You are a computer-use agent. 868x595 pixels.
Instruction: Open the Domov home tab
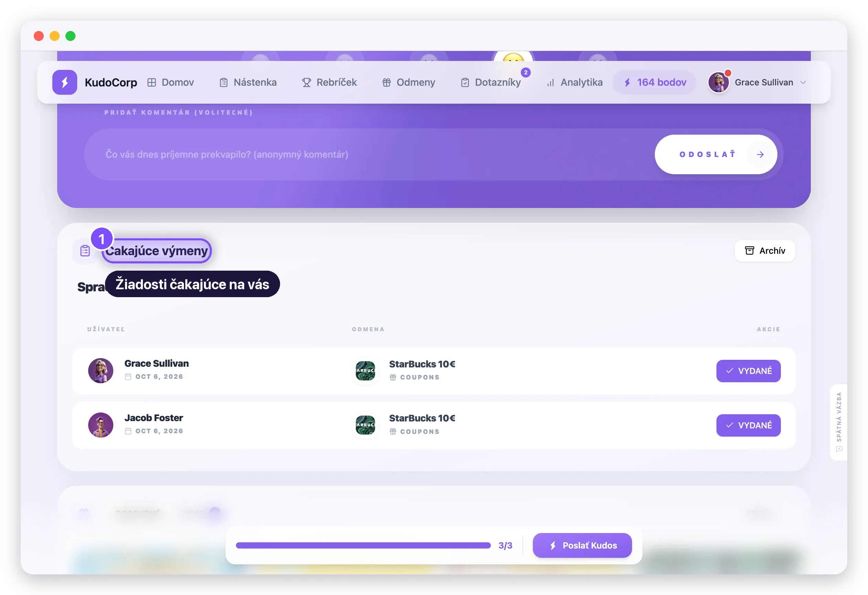tap(171, 82)
